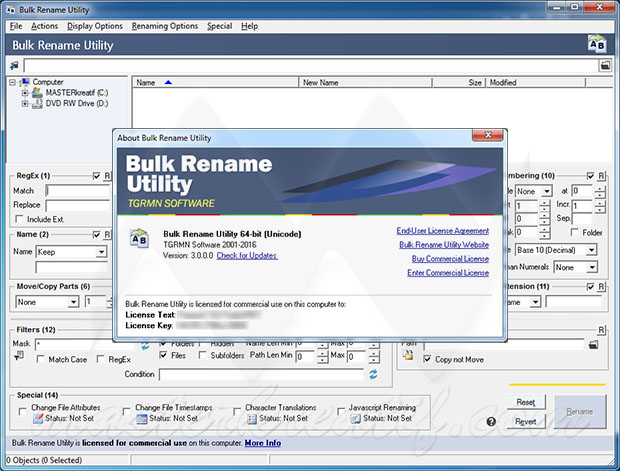The width and height of the screenshot is (620, 471).
Task: Click the filter icon below Mask label
Action: 19,356
